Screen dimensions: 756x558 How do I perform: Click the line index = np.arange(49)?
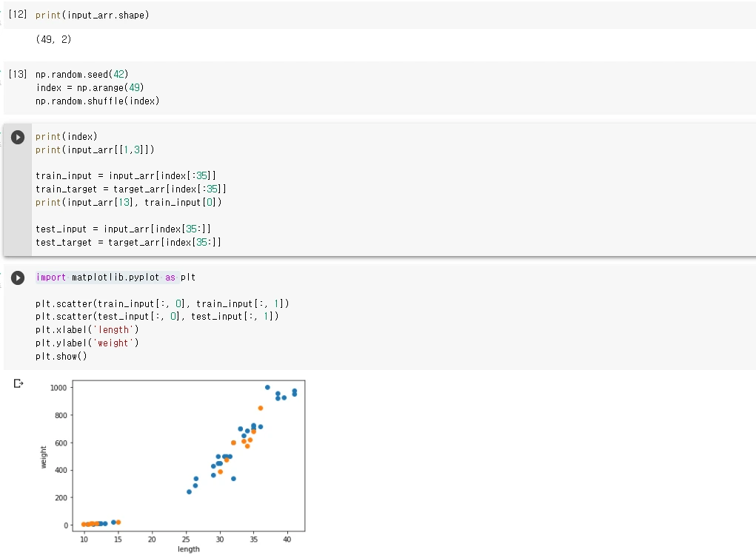point(90,88)
